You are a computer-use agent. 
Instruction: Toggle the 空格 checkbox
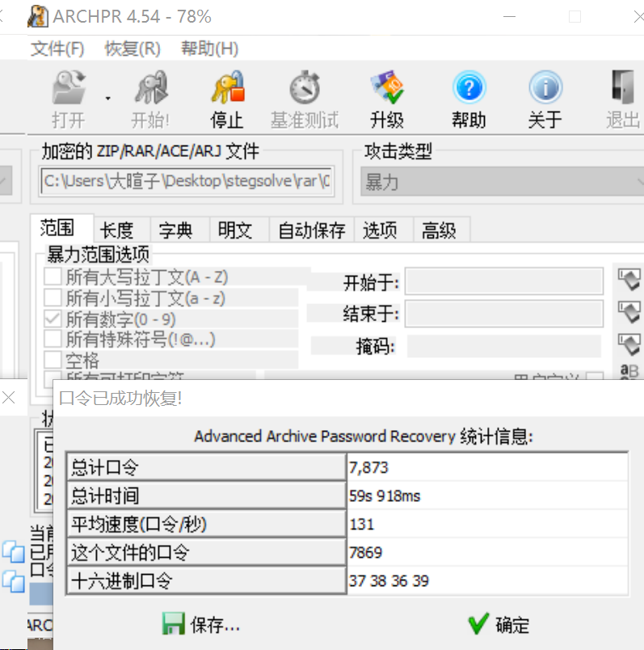pyautogui.click(x=53, y=360)
